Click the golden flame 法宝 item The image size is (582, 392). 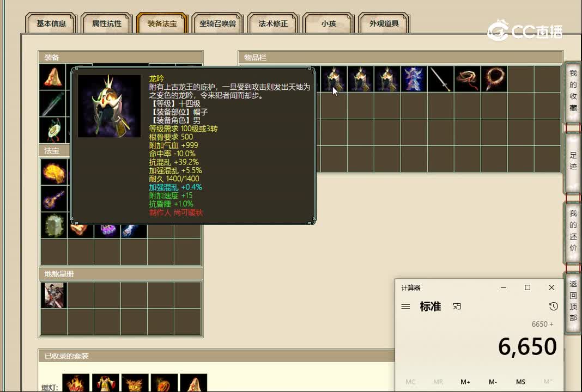[x=54, y=172]
